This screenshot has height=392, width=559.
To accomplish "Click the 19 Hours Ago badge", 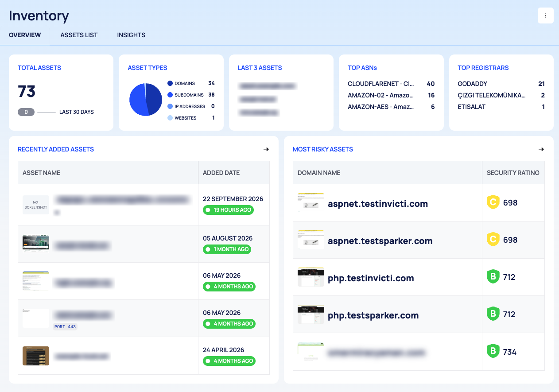I will [228, 210].
